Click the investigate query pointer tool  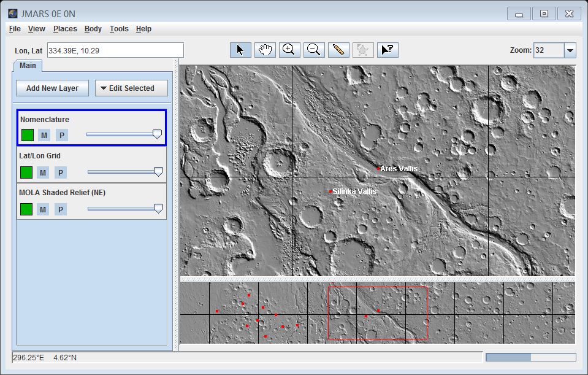388,50
